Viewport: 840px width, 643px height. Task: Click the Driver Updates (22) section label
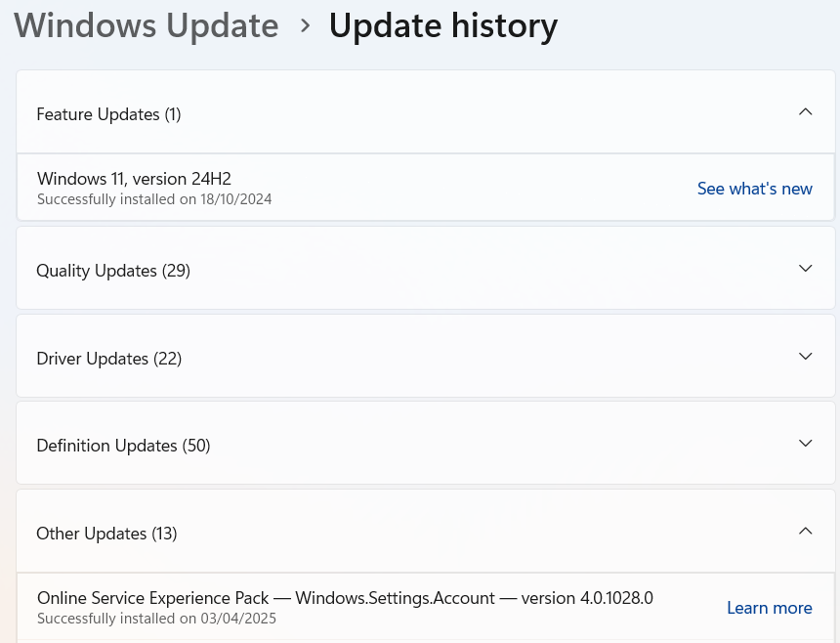(109, 359)
